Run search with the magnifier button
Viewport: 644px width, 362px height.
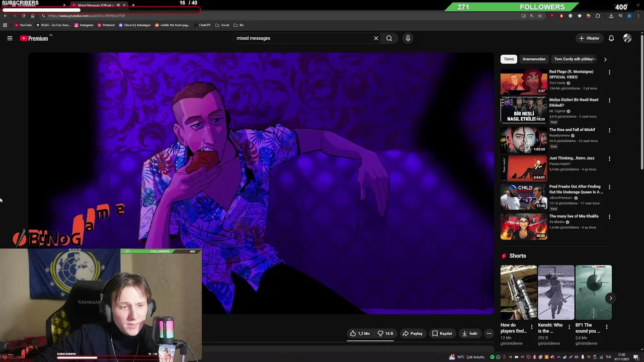tap(389, 38)
